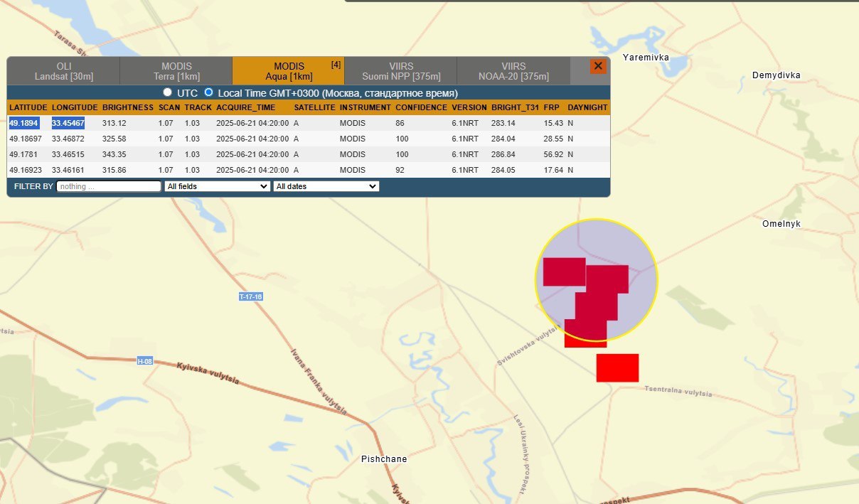Screen dimensions: 859x504
Task: Click the FRP column header
Action: [x=551, y=107]
